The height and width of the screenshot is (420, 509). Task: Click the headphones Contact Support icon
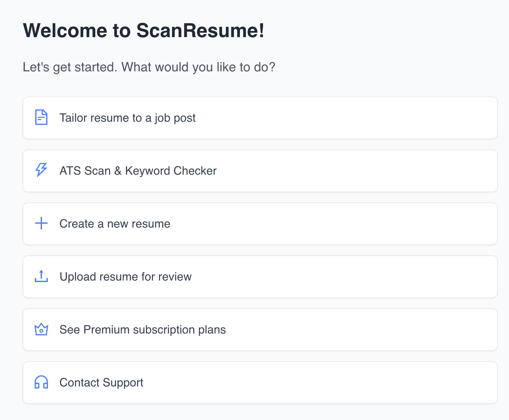(41, 382)
